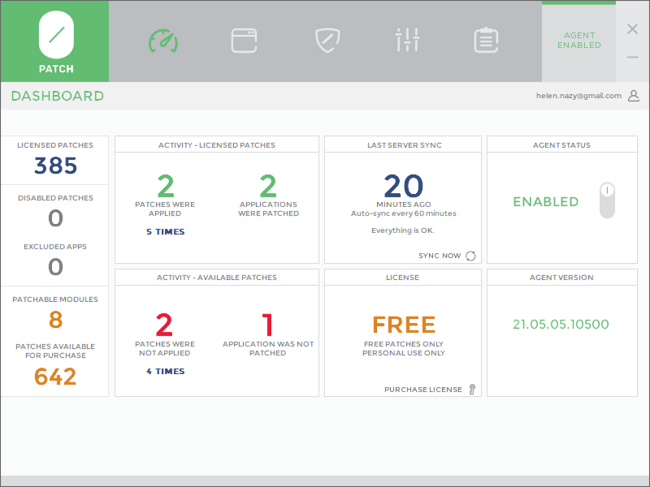Click the green patches were applied number
The image size is (650, 487).
(165, 186)
